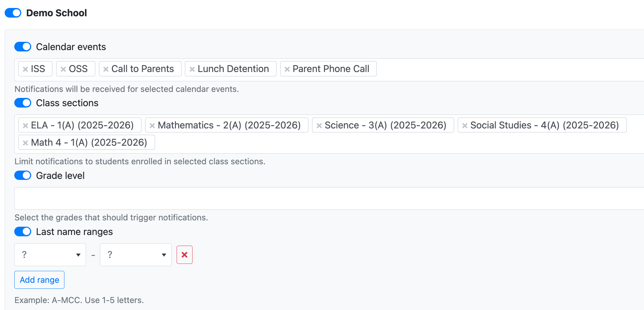Screen dimensions: 644x310
Task: Click the Add range button
Action: [39, 280]
